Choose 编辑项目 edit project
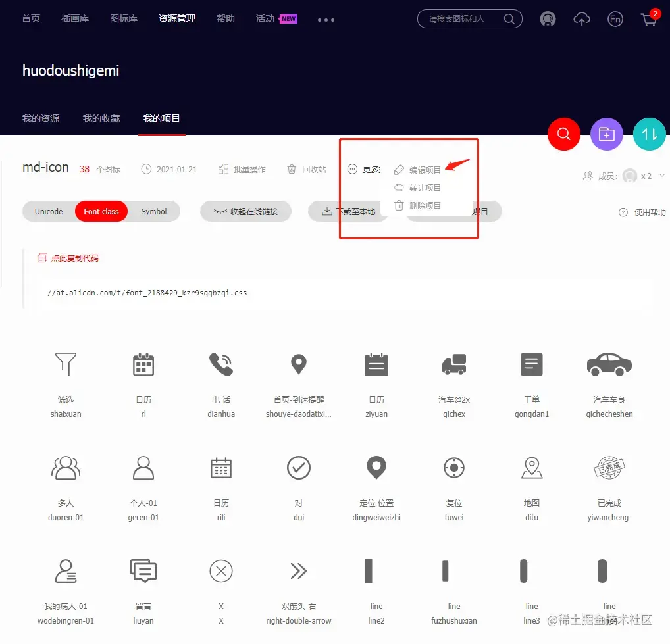 coord(417,170)
